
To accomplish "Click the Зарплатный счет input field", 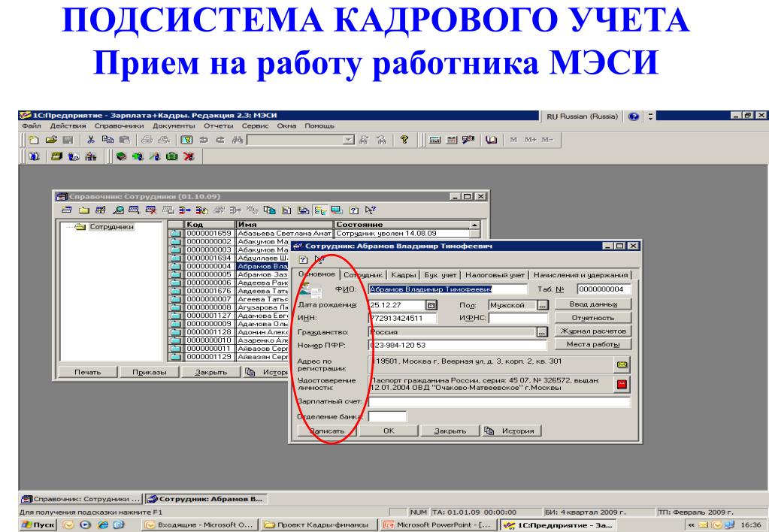I will [x=499, y=402].
